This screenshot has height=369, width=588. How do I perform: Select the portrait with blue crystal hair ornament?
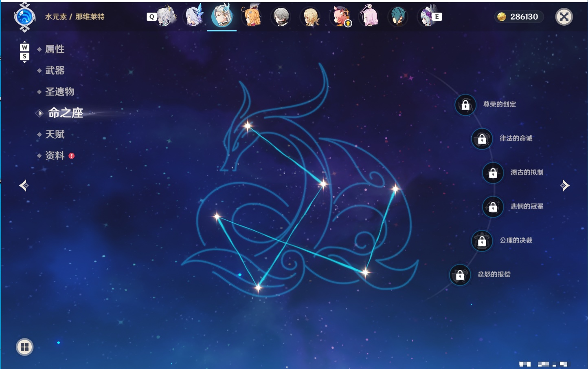(194, 16)
